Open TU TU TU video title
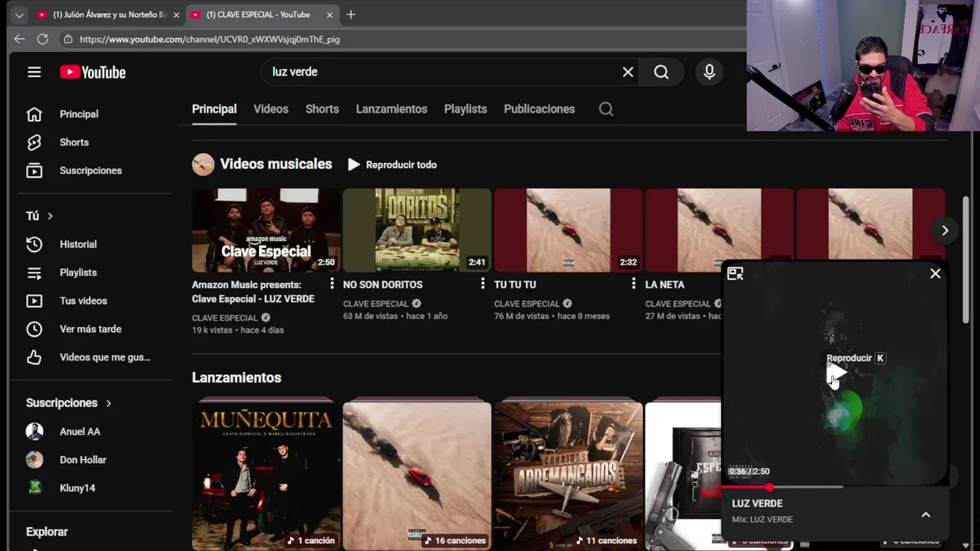This screenshot has width=980, height=551. [x=515, y=285]
